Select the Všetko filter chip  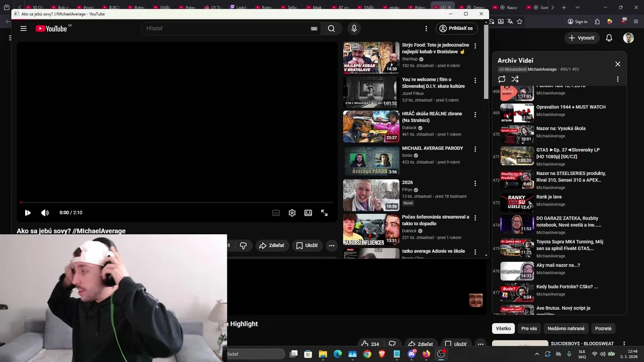[x=503, y=328]
